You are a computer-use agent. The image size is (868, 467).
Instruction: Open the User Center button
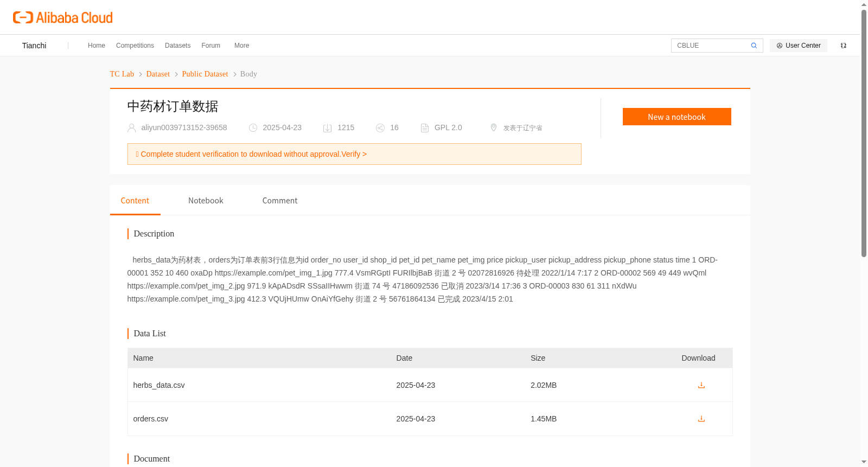(799, 46)
